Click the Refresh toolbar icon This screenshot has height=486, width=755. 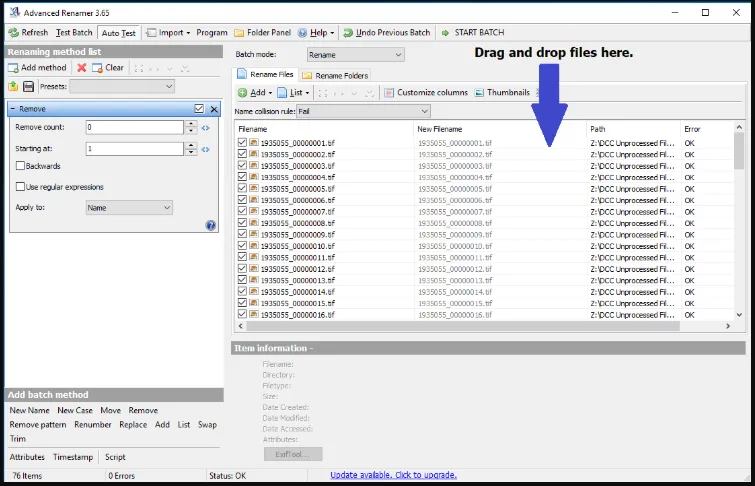click(x=13, y=33)
